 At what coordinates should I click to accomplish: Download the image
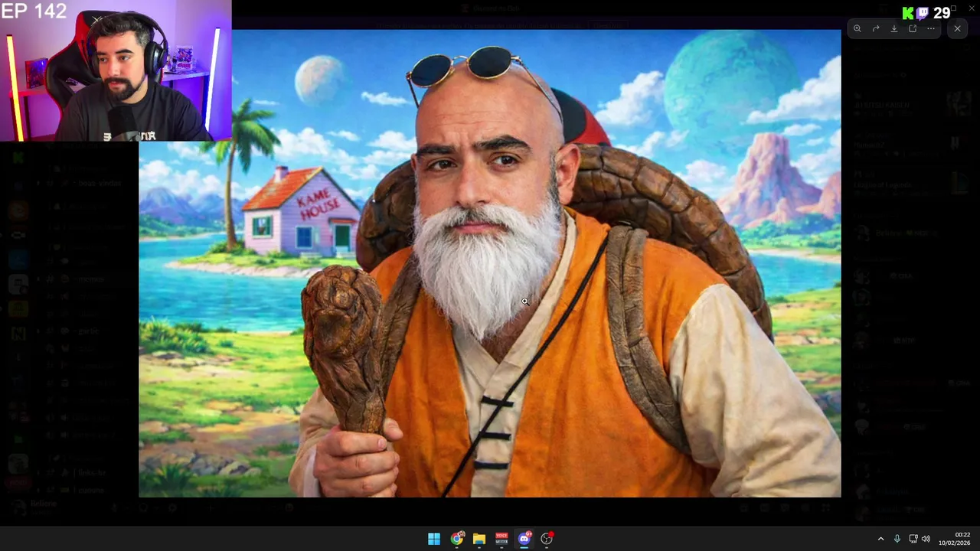pyautogui.click(x=894, y=28)
